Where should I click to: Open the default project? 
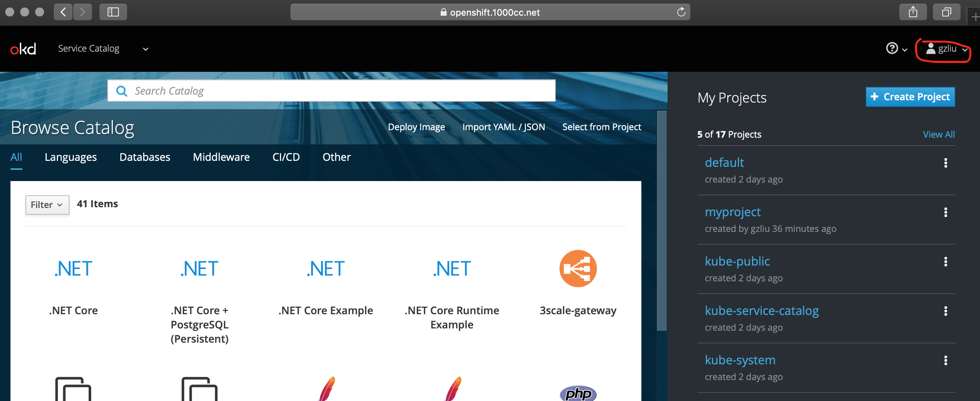coord(724,163)
